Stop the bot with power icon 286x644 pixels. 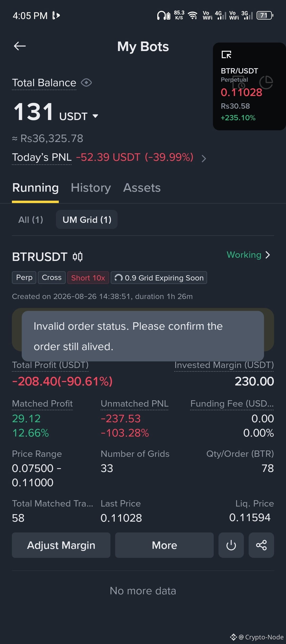click(x=231, y=545)
